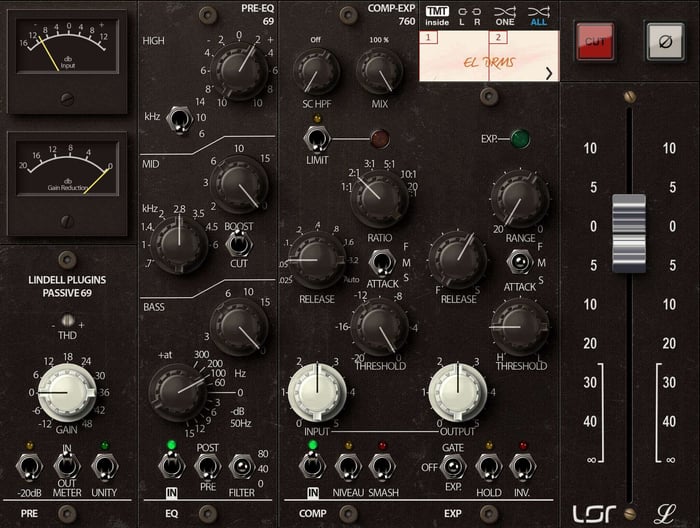700x528 pixels.
Task: Click the TMT inside badge
Action: 437,17
